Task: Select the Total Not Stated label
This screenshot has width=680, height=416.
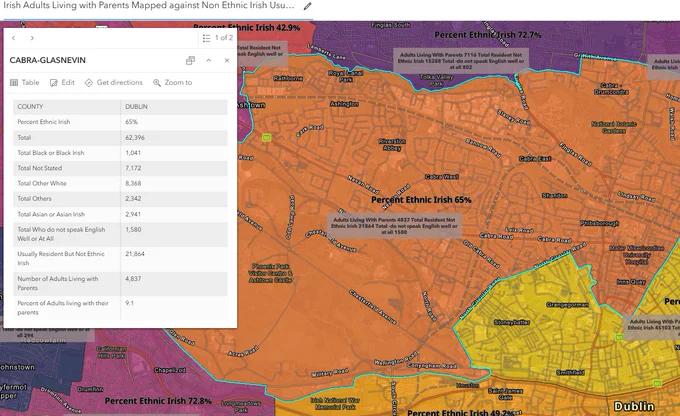Action: coord(40,168)
